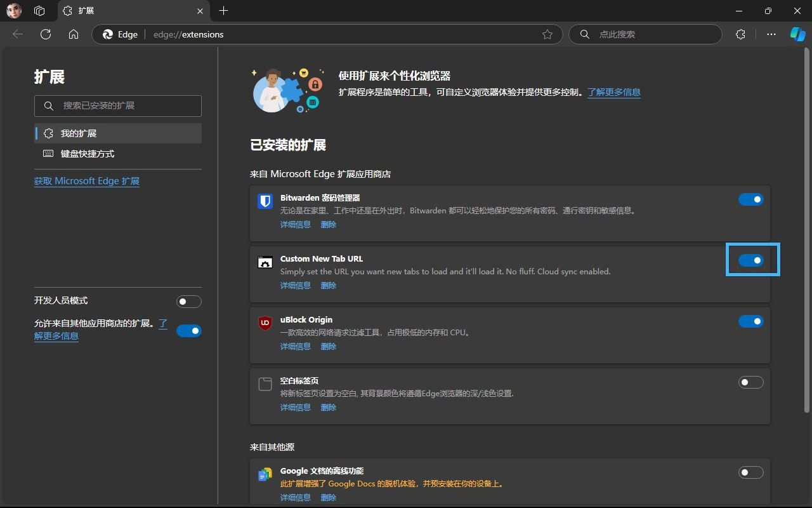This screenshot has height=508, width=812.
Task: Click the 使用扩展来个性化浏览器 heading
Action: (395, 76)
